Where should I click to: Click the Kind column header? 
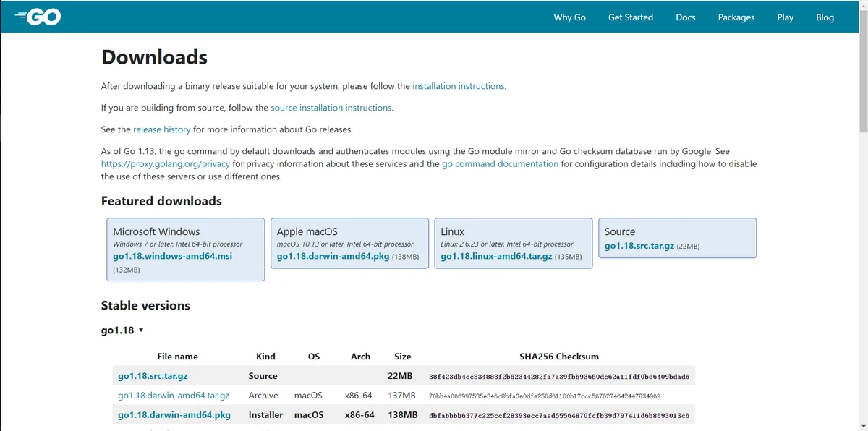265,357
